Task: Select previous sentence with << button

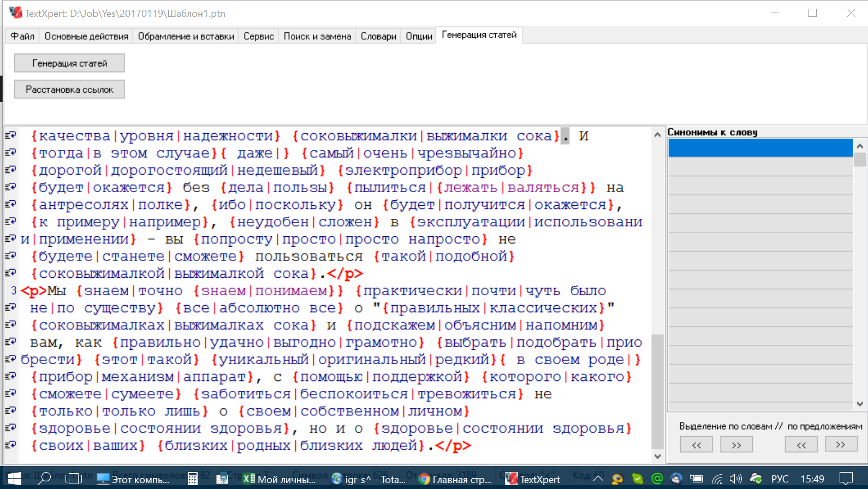Action: click(801, 445)
